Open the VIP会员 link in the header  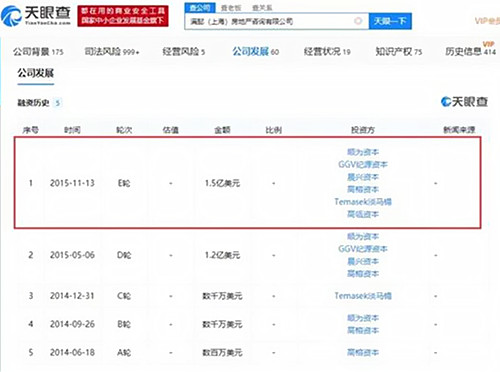pos(487,21)
